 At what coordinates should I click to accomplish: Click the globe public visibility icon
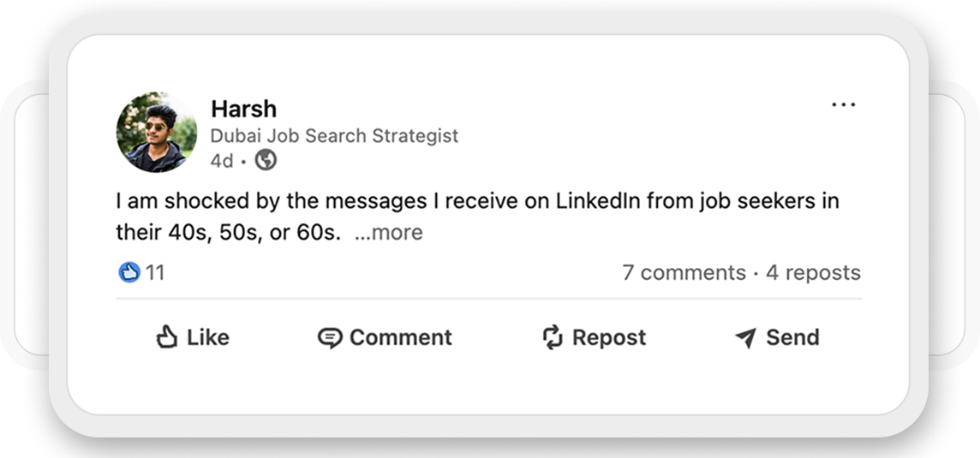coord(266,160)
